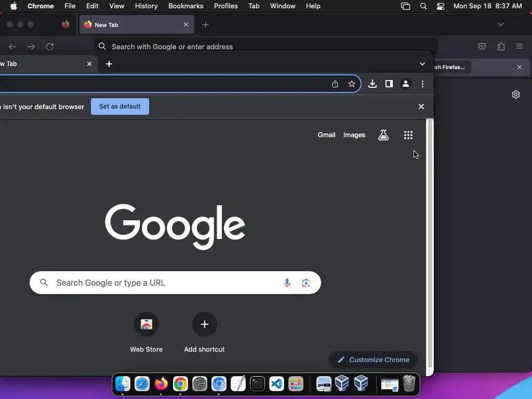Open Firefox new tab settings gear

516,95
